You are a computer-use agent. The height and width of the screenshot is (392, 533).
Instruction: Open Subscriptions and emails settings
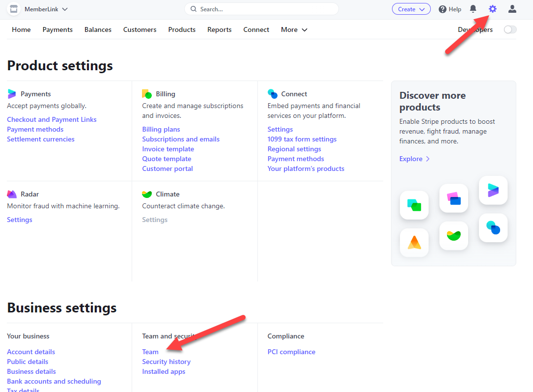coord(180,139)
